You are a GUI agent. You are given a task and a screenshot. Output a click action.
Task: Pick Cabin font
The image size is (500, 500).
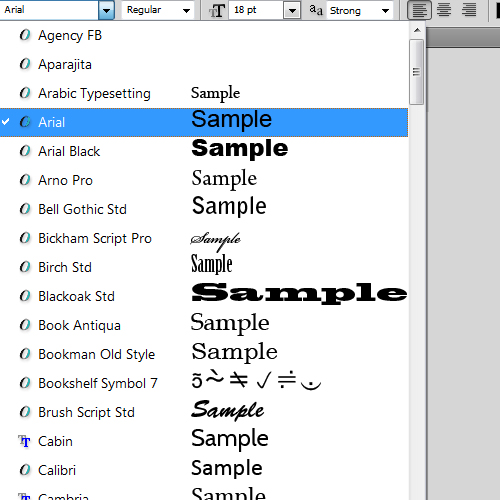(x=204, y=441)
